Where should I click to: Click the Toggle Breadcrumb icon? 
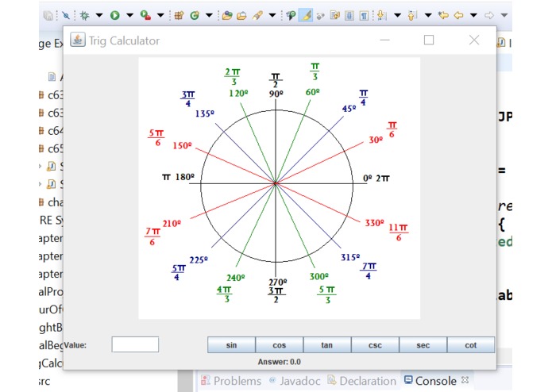coord(291,15)
